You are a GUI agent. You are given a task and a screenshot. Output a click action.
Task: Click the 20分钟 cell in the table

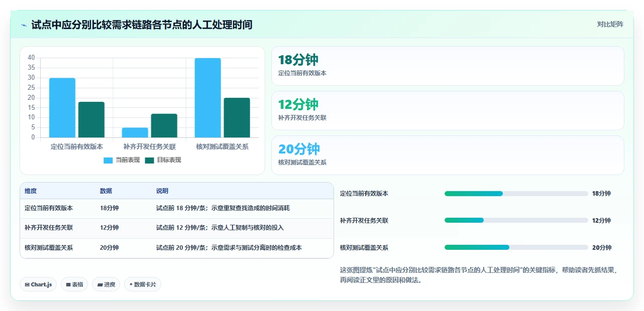110,248
